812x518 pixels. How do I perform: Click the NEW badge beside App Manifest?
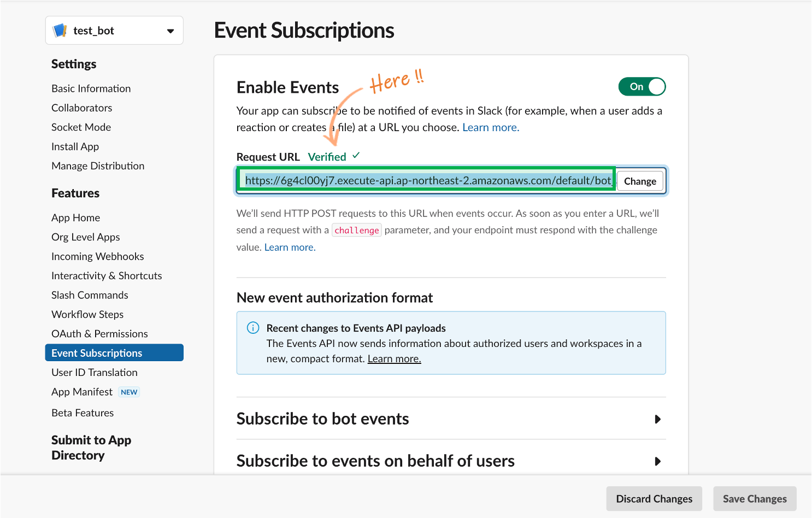(x=129, y=392)
